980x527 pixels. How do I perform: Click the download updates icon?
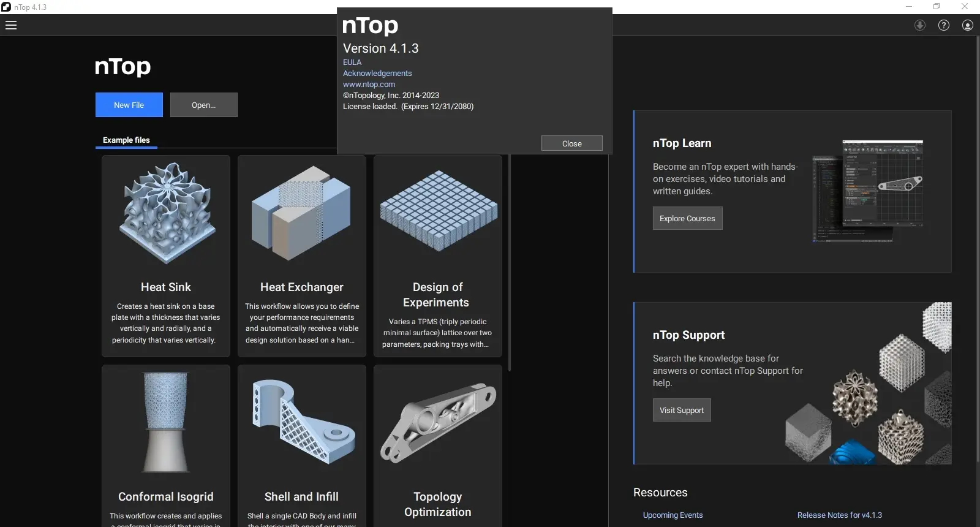tap(920, 25)
